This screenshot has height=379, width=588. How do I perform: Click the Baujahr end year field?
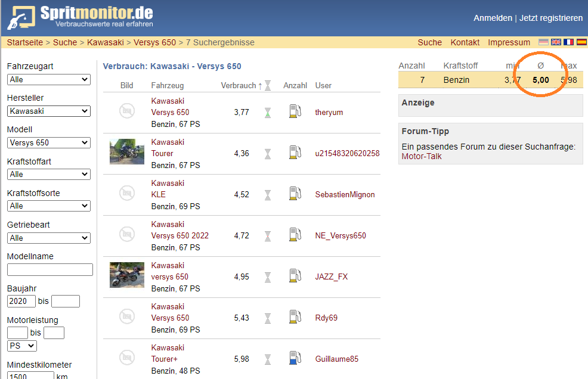coord(66,301)
